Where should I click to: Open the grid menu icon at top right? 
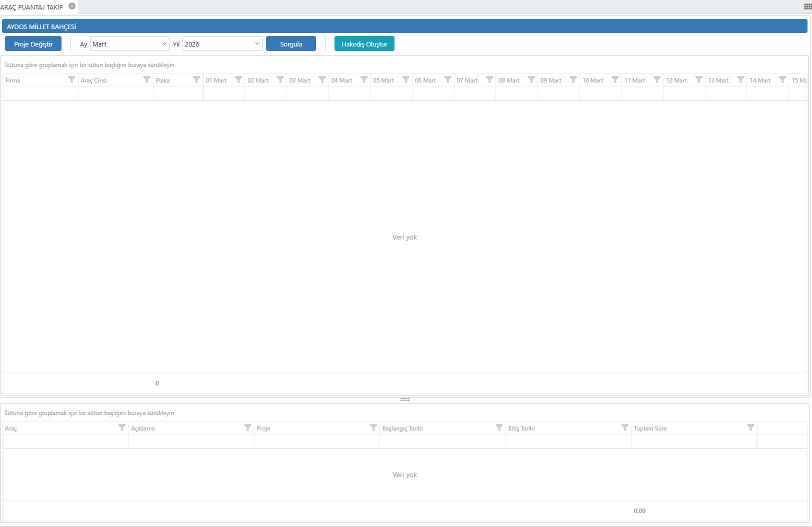pos(807,6)
